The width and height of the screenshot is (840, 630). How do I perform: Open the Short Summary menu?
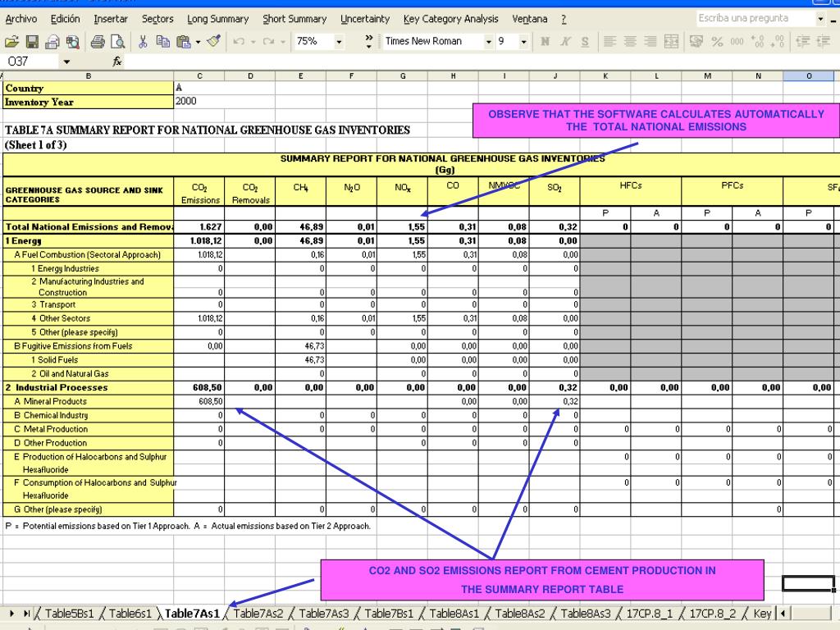tap(294, 19)
